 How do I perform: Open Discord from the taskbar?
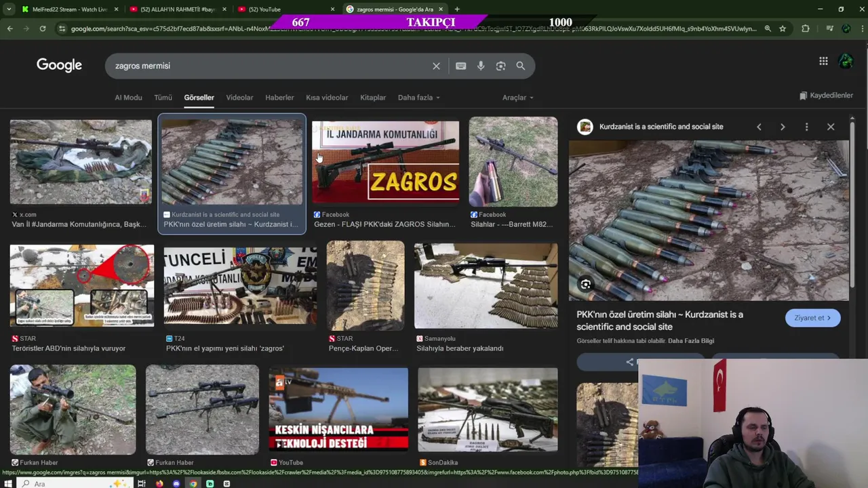pyautogui.click(x=176, y=483)
